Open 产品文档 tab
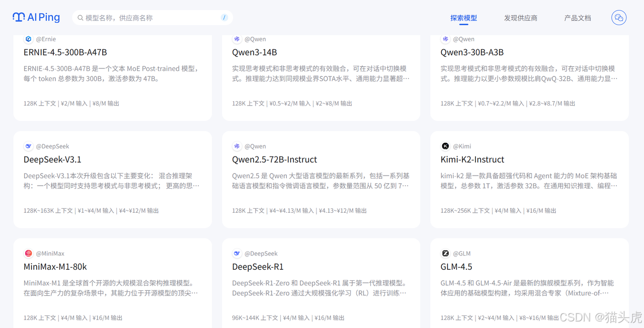Image resolution: width=644 pixels, height=328 pixels. 578,18
